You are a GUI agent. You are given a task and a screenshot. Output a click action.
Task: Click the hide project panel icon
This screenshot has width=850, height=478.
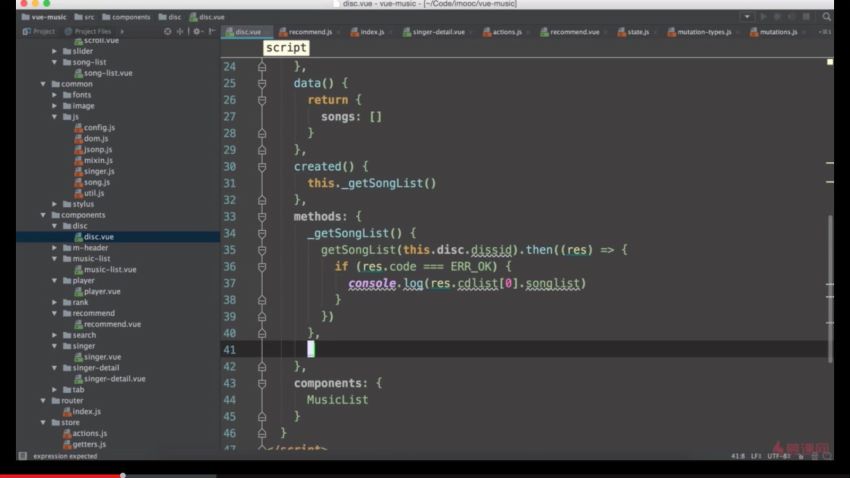[x=212, y=32]
